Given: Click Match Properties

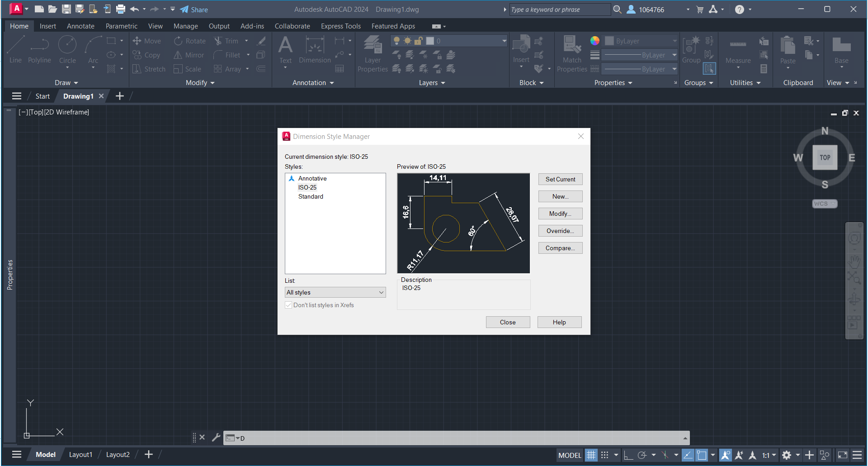Looking at the screenshot, I should click(x=572, y=53).
